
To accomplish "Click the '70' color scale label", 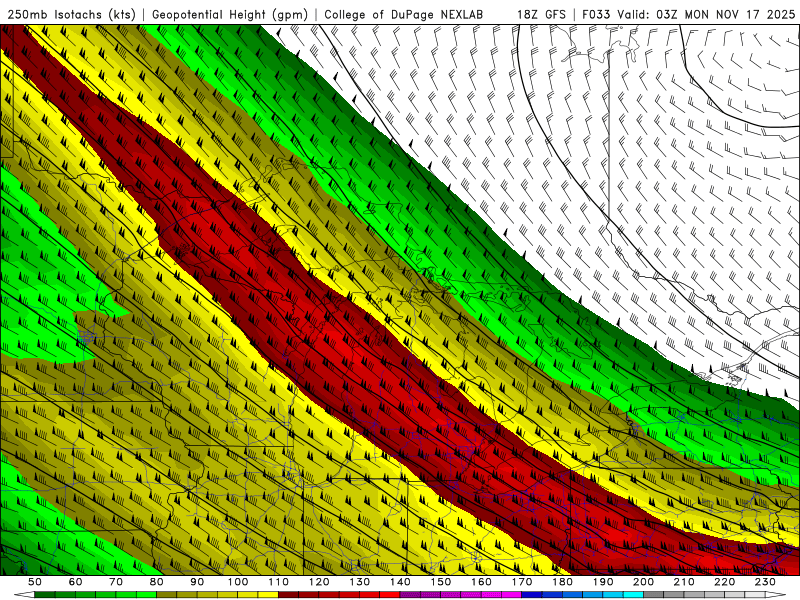I will click(x=116, y=582).
